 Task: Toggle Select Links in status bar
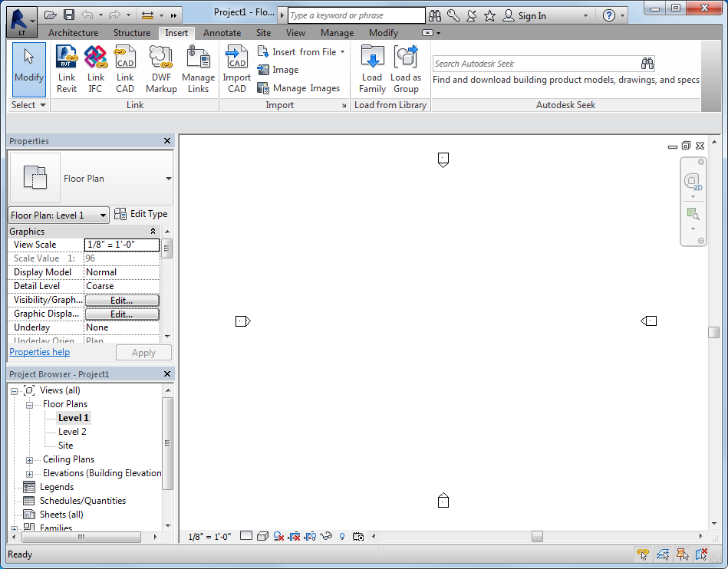(x=643, y=554)
